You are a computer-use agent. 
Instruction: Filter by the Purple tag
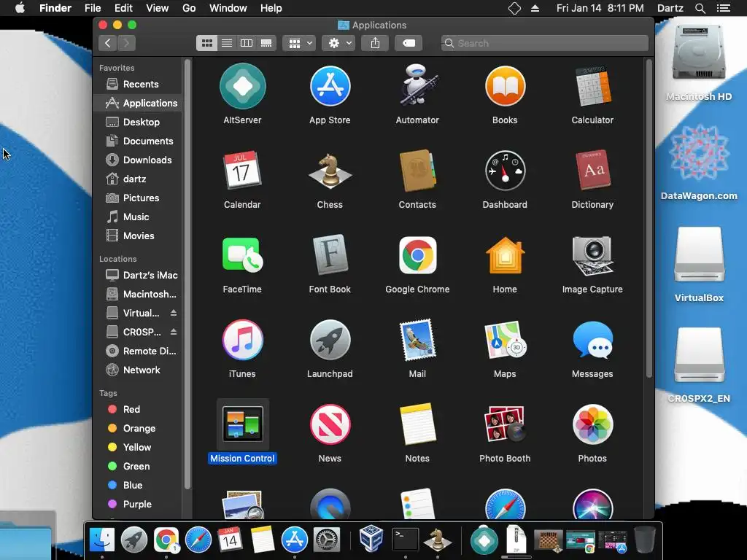coord(138,505)
